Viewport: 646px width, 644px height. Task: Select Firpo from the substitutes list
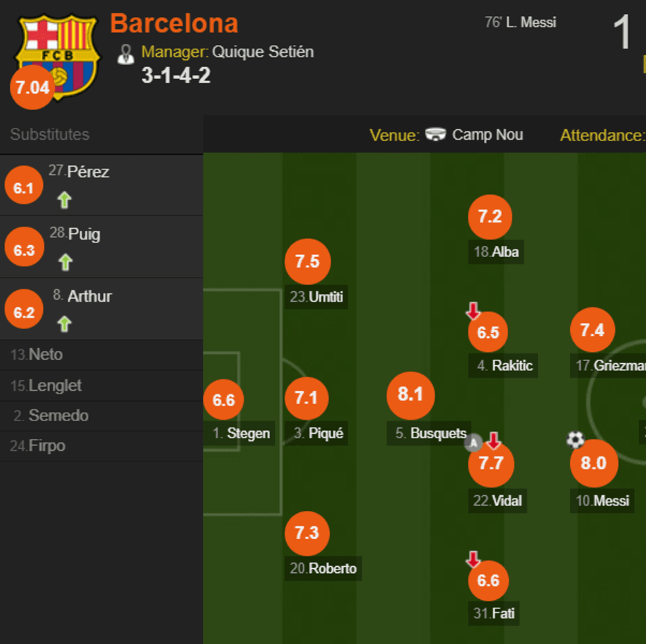(x=38, y=446)
